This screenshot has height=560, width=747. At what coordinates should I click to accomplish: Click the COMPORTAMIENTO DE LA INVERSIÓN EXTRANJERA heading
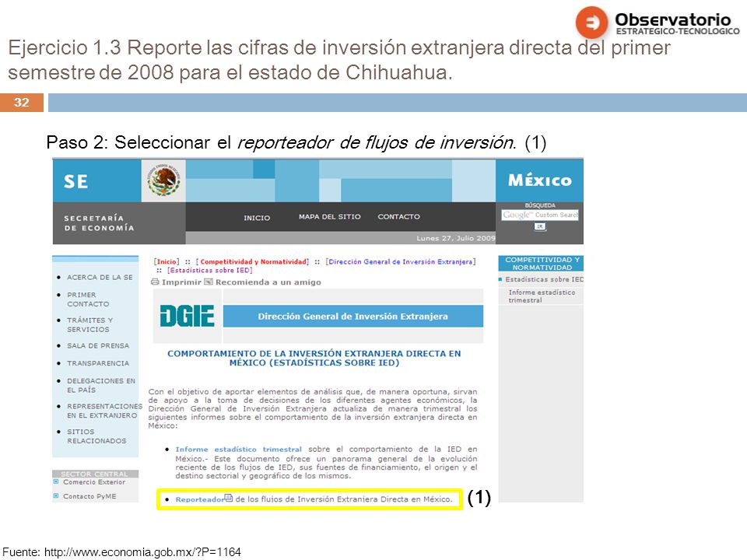(314, 358)
